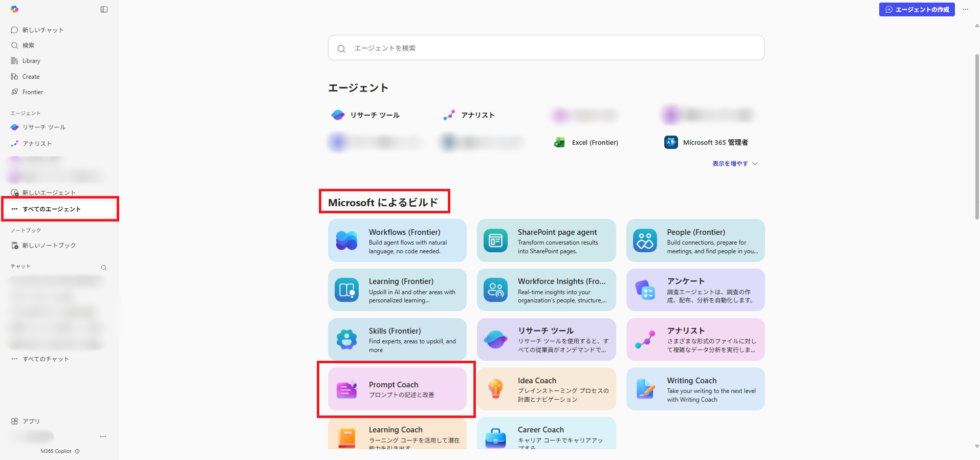Open the アンケート agent card
The image size is (980, 460).
click(x=695, y=290)
